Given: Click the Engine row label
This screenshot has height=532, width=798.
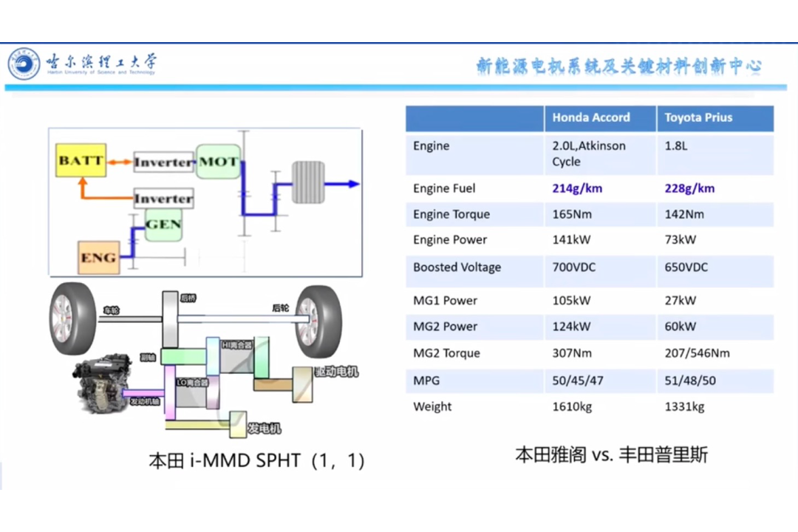Looking at the screenshot, I should 431,146.
